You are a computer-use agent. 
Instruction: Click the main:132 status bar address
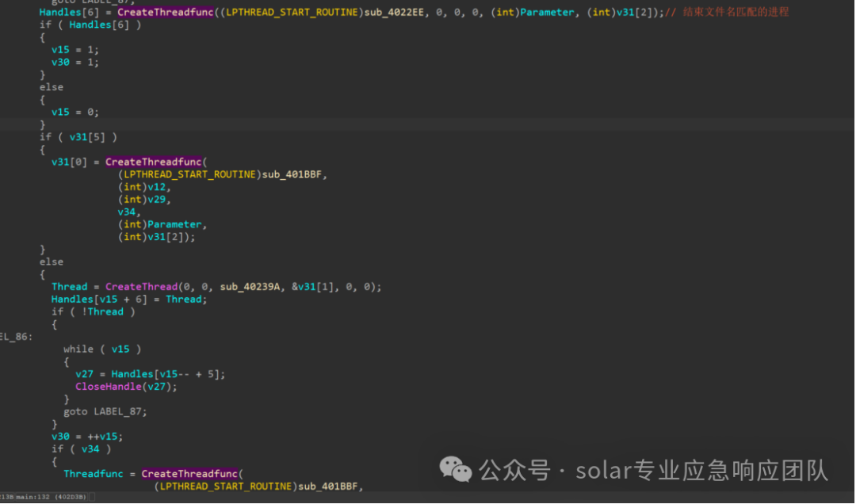tap(32, 498)
